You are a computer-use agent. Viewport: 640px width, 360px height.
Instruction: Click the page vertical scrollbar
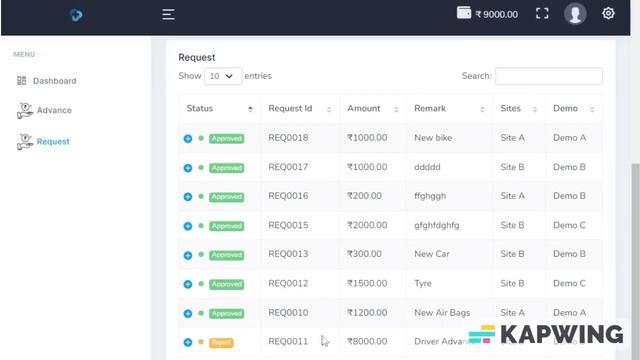(x=635, y=261)
